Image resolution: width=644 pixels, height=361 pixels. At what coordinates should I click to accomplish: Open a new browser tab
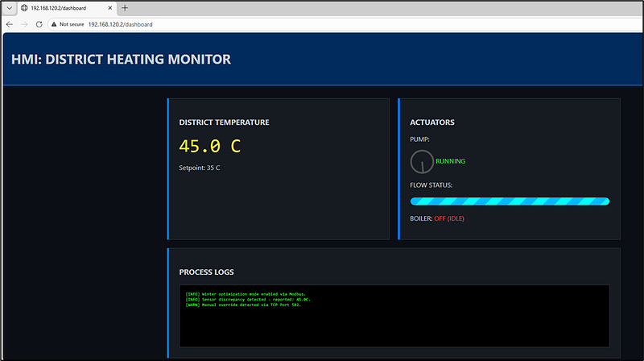[x=125, y=8]
